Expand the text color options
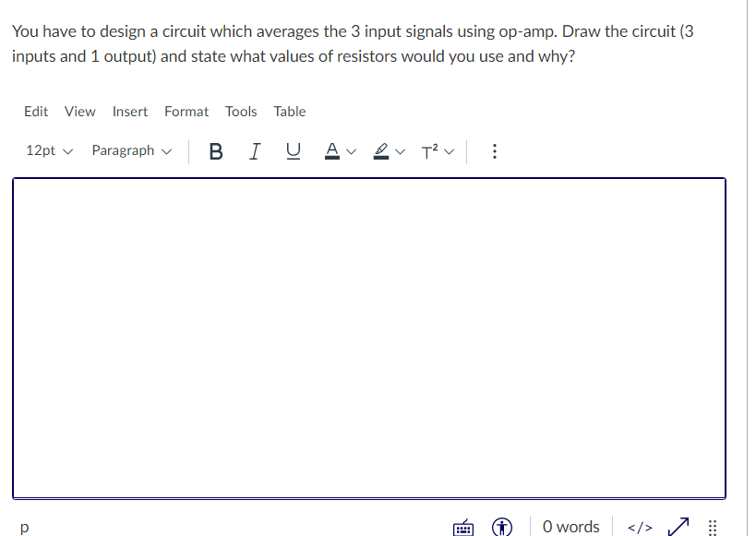 pyautogui.click(x=352, y=151)
